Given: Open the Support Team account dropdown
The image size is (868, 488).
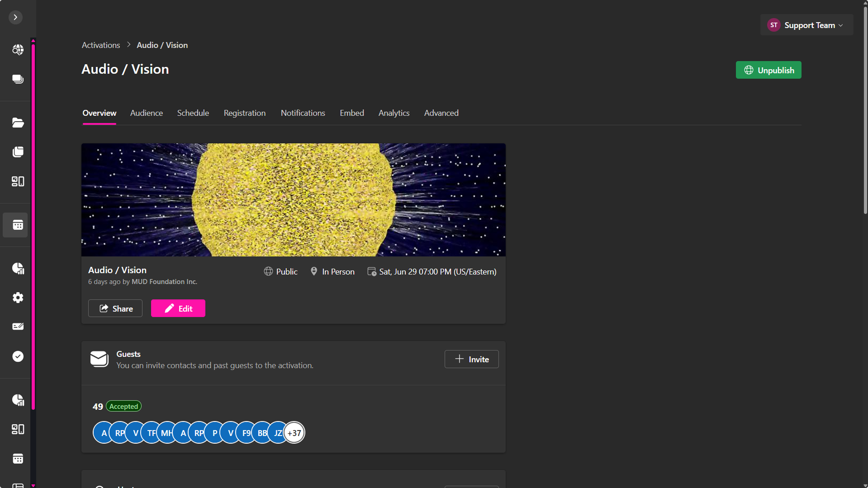Looking at the screenshot, I should 806,25.
